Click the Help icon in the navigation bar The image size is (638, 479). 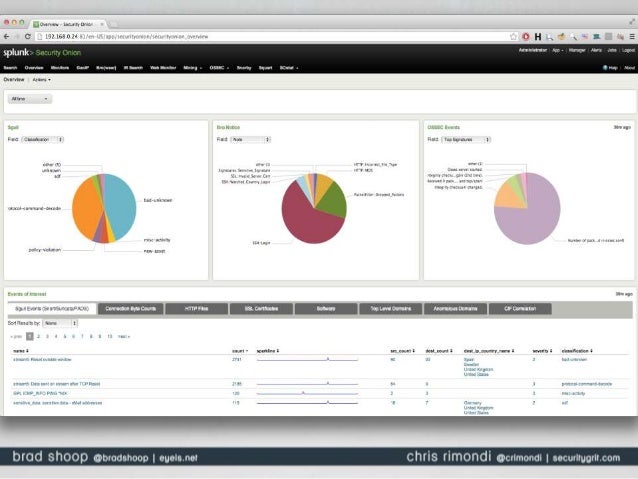(x=610, y=68)
